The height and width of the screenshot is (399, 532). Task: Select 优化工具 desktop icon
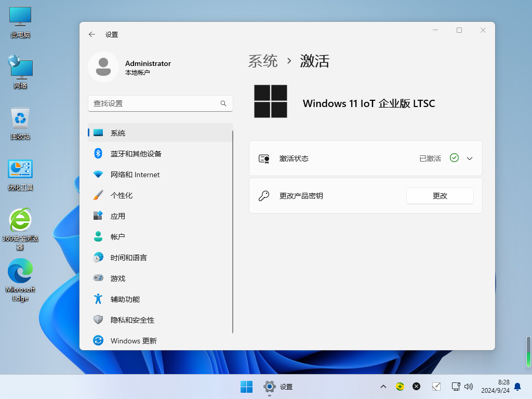click(x=20, y=175)
